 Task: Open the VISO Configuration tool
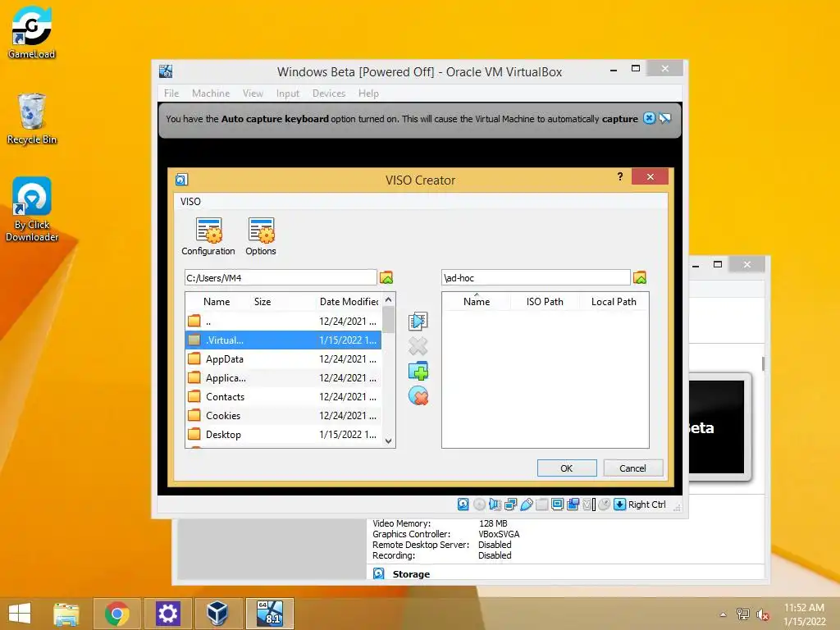208,235
